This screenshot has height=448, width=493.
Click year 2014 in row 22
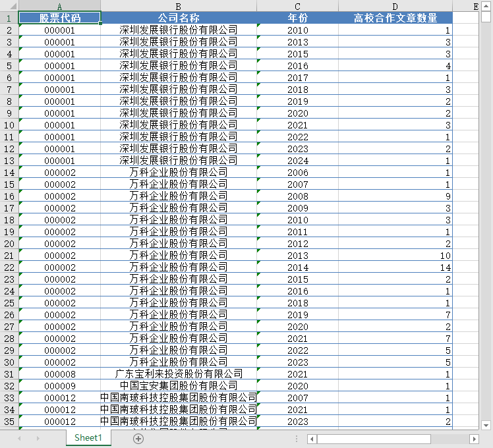(297, 267)
